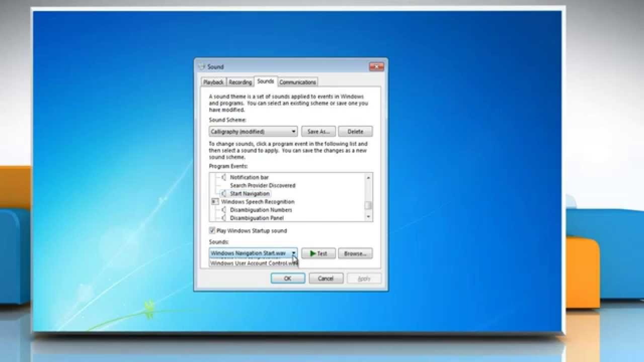Open the Sound Scheme dropdown showing Calligraphy (modified)
The width and height of the screenshot is (644, 362).
coord(253,132)
